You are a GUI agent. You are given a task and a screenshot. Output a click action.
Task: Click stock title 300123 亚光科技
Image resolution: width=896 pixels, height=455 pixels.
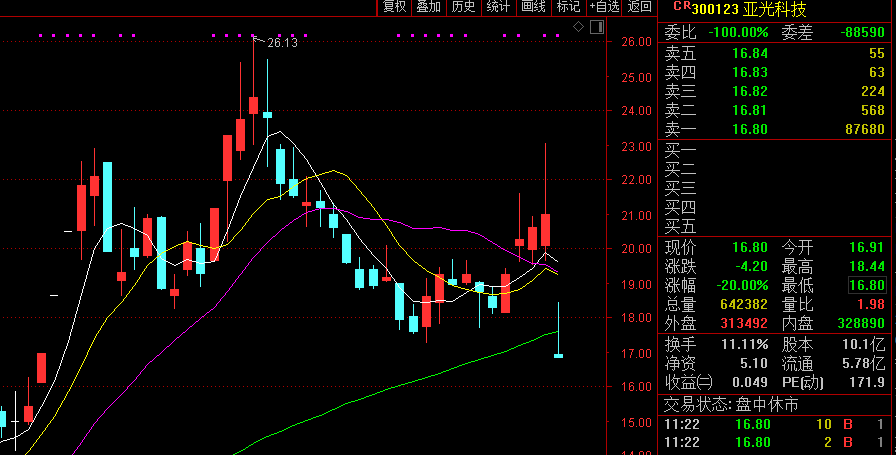(749, 9)
